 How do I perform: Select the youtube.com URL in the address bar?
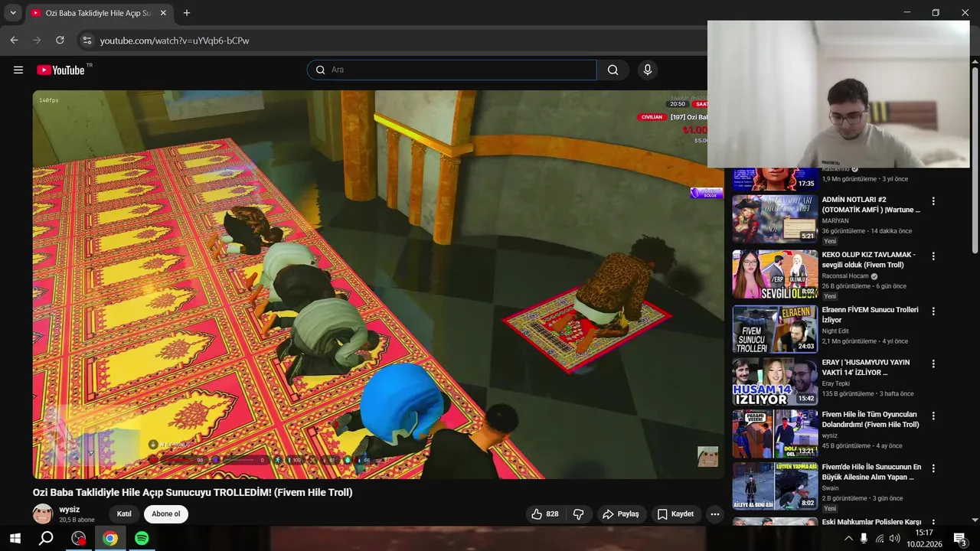pos(175,41)
